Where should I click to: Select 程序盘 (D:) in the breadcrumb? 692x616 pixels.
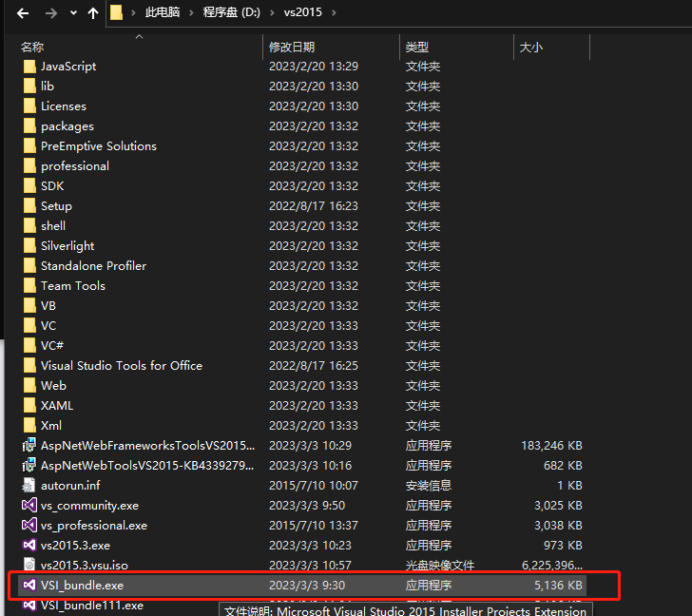click(x=232, y=12)
